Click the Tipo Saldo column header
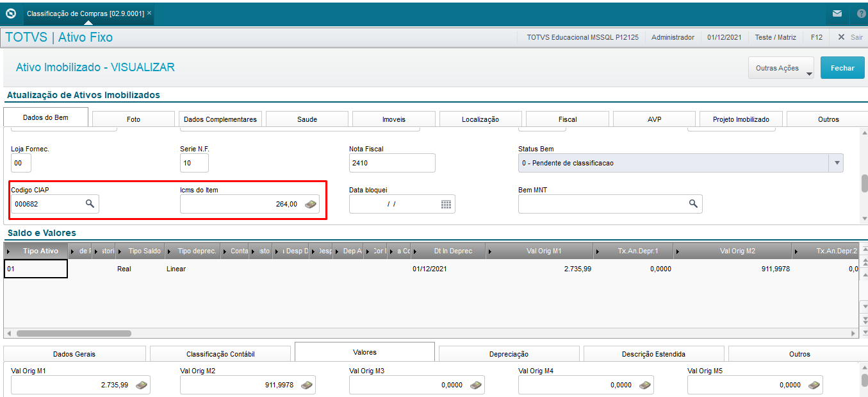This screenshot has width=868, height=397. pos(140,251)
